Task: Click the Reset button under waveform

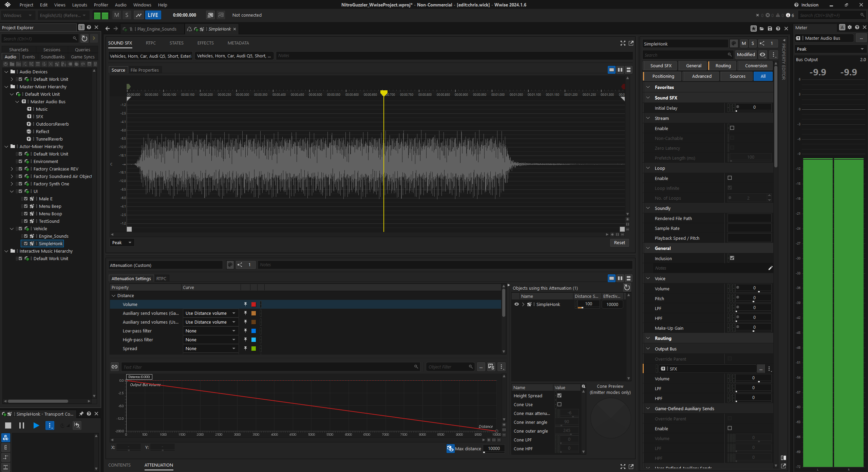Action: [x=619, y=243]
